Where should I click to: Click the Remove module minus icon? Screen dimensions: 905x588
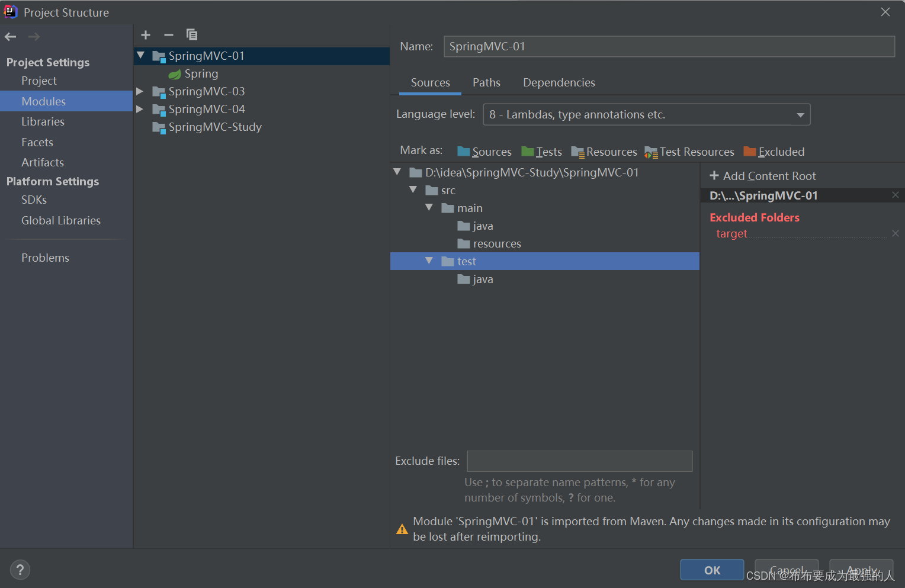click(169, 35)
